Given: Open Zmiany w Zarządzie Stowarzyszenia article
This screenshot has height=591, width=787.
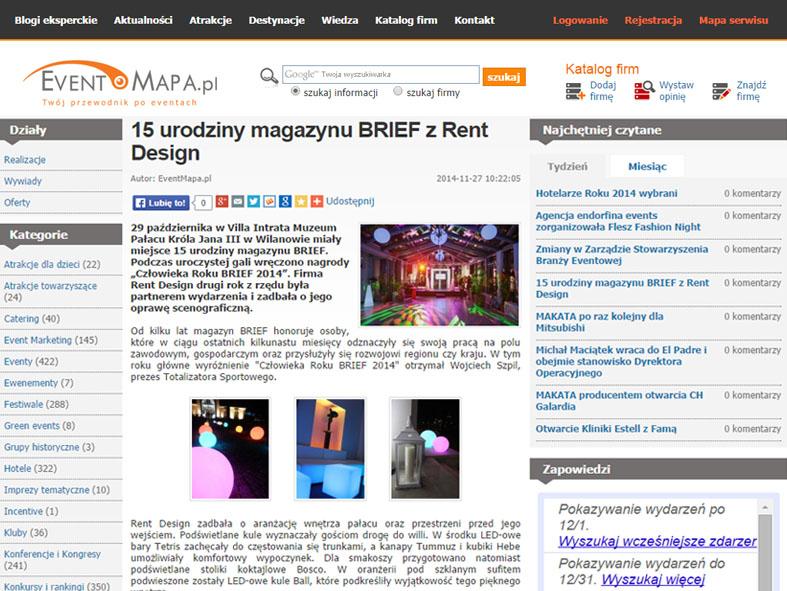Looking at the screenshot, I should tap(622, 255).
